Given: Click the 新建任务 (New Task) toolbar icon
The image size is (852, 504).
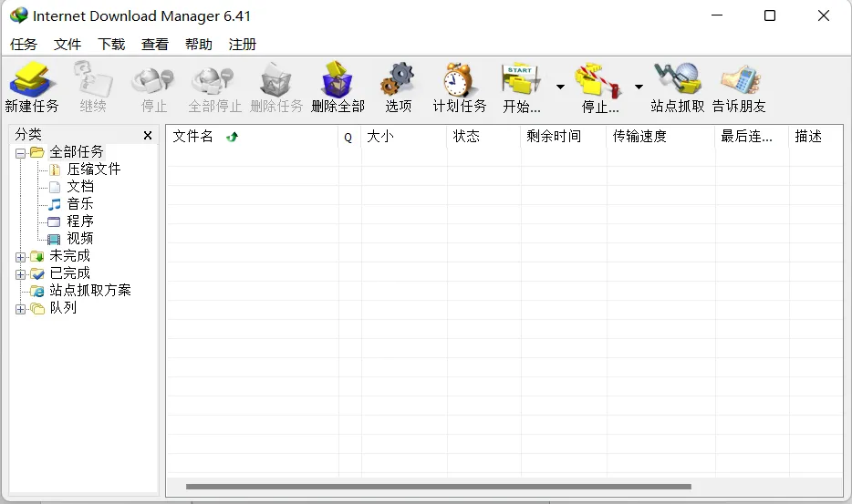Looking at the screenshot, I should 32,81.
